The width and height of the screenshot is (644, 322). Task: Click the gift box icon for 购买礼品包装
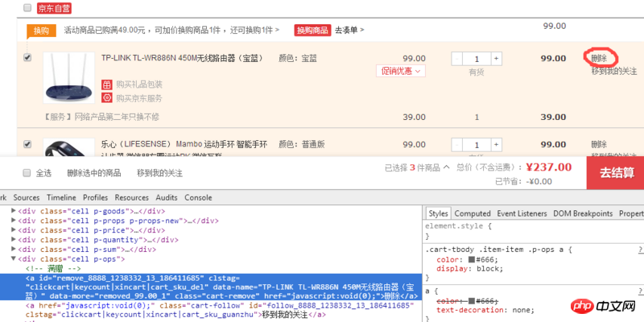coord(107,85)
